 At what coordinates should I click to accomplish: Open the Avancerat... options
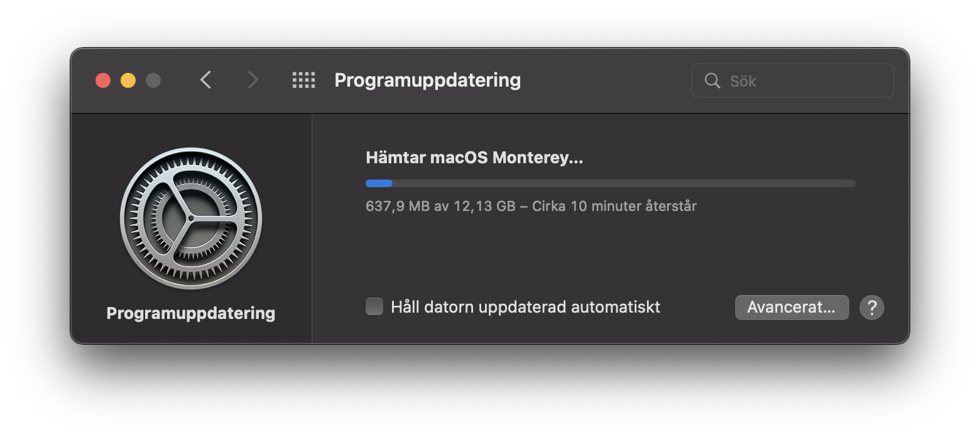click(x=792, y=308)
